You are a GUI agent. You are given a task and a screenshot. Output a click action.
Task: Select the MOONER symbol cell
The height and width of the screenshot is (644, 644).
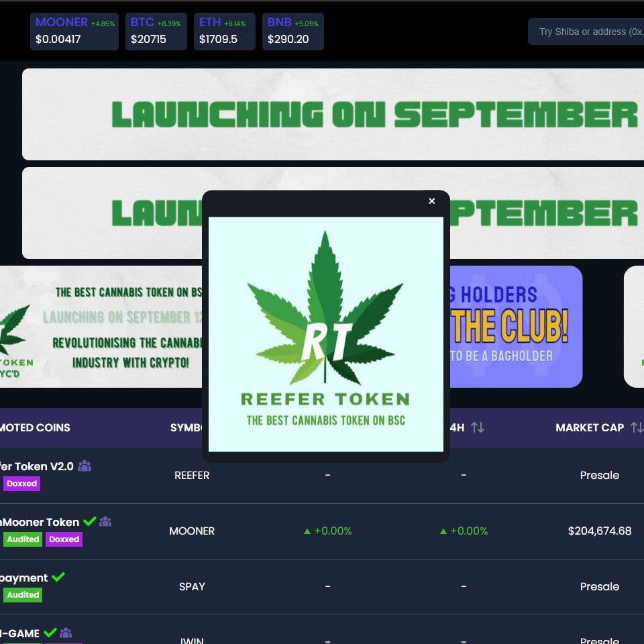[192, 531]
